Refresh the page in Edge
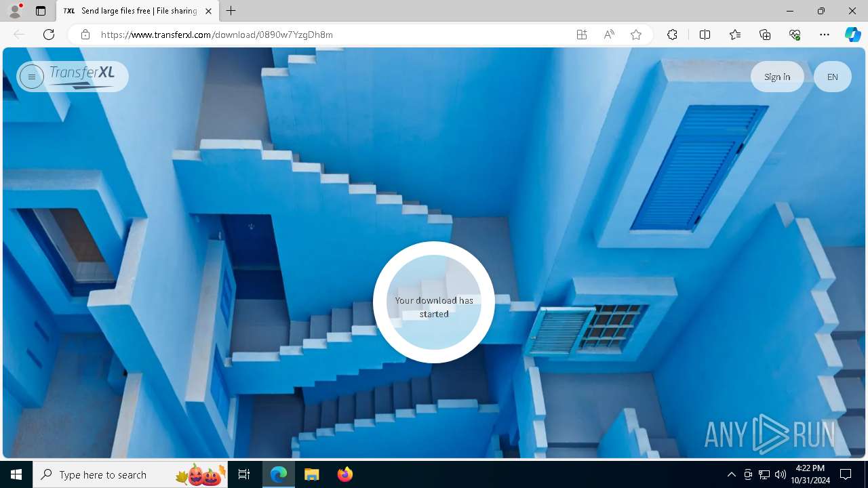The height and width of the screenshot is (488, 868). pyautogui.click(x=49, y=35)
